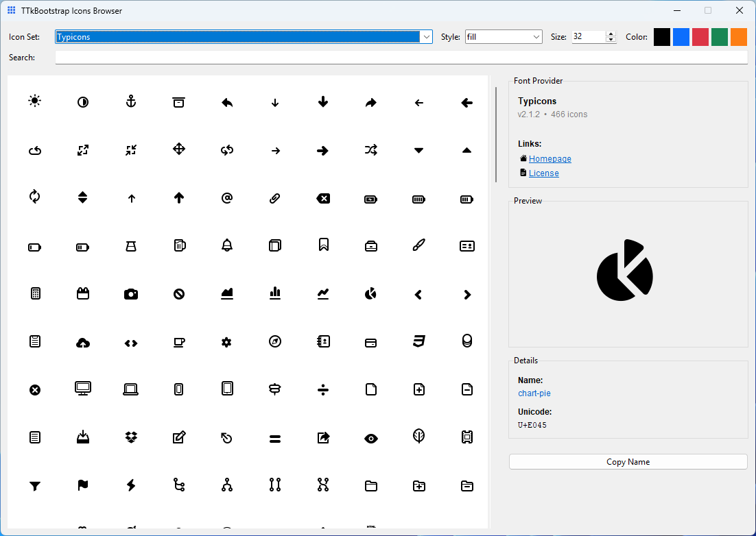
Task: Select the chart-pie icon
Action: click(x=371, y=293)
